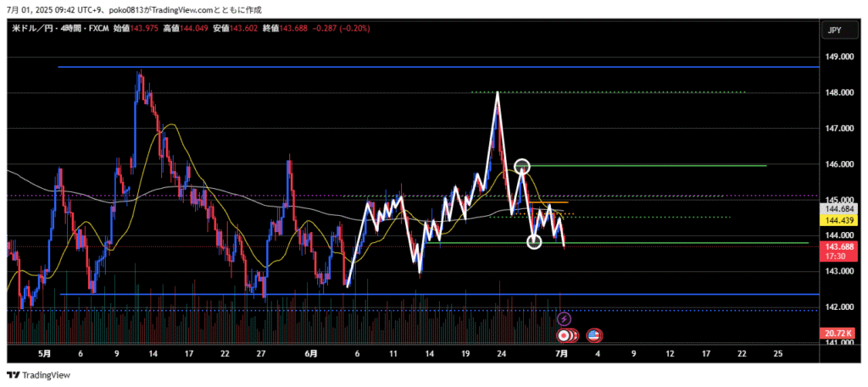Click the TradingView logo

click(39, 375)
